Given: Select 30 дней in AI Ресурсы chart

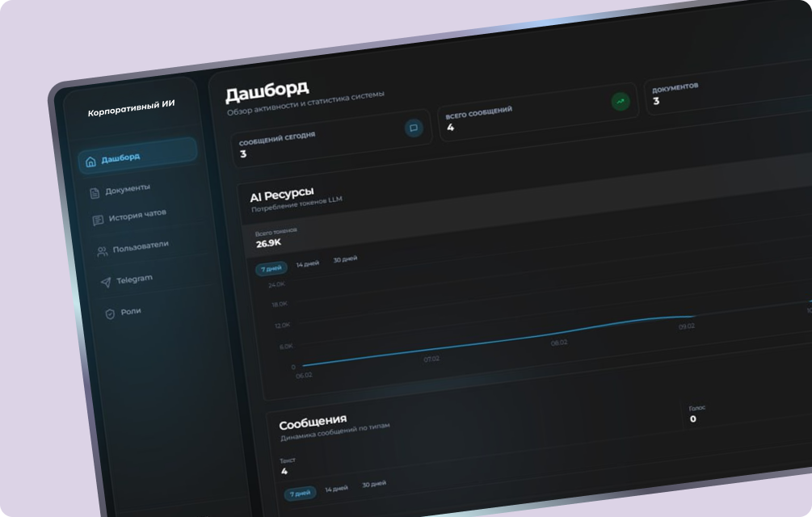Looking at the screenshot, I should tap(346, 259).
